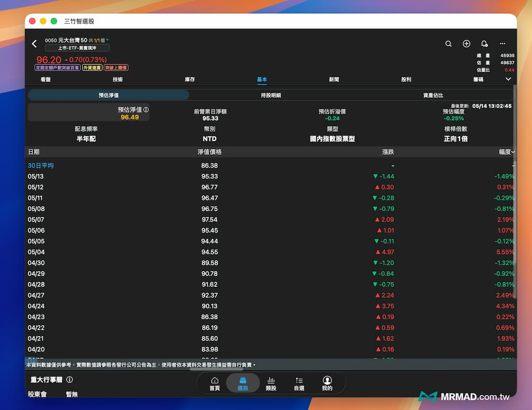Show info icon next to 預估淨值

pos(146,110)
